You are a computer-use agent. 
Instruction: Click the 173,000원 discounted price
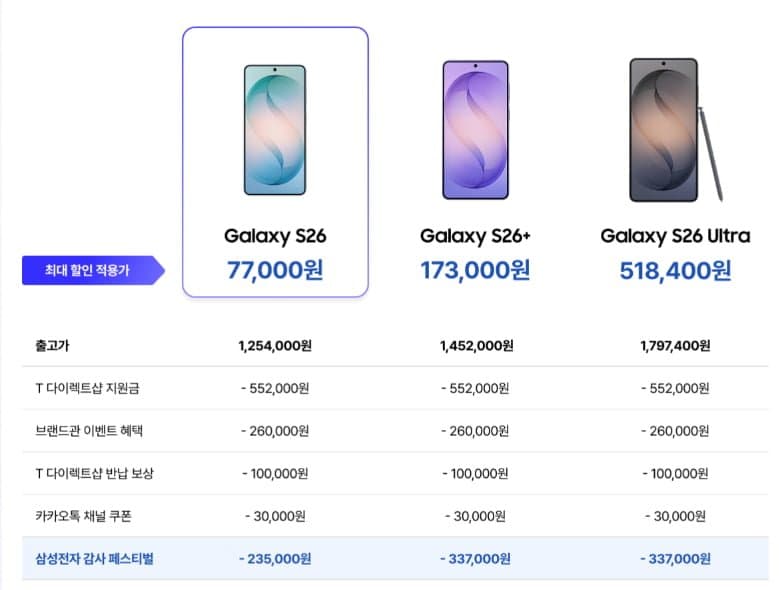475,270
